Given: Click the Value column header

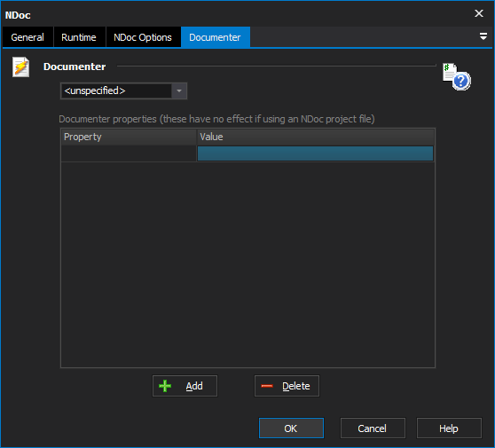Looking at the screenshot, I should click(x=316, y=137).
